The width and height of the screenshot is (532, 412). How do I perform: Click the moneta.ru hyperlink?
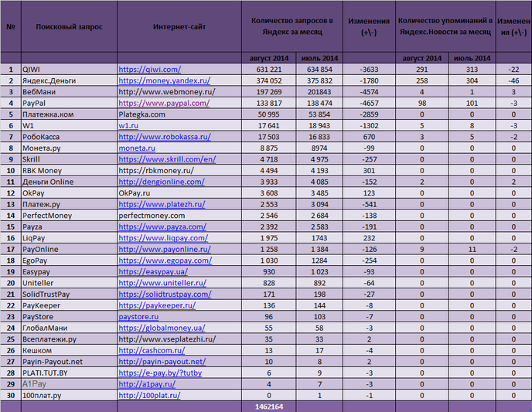(x=137, y=148)
